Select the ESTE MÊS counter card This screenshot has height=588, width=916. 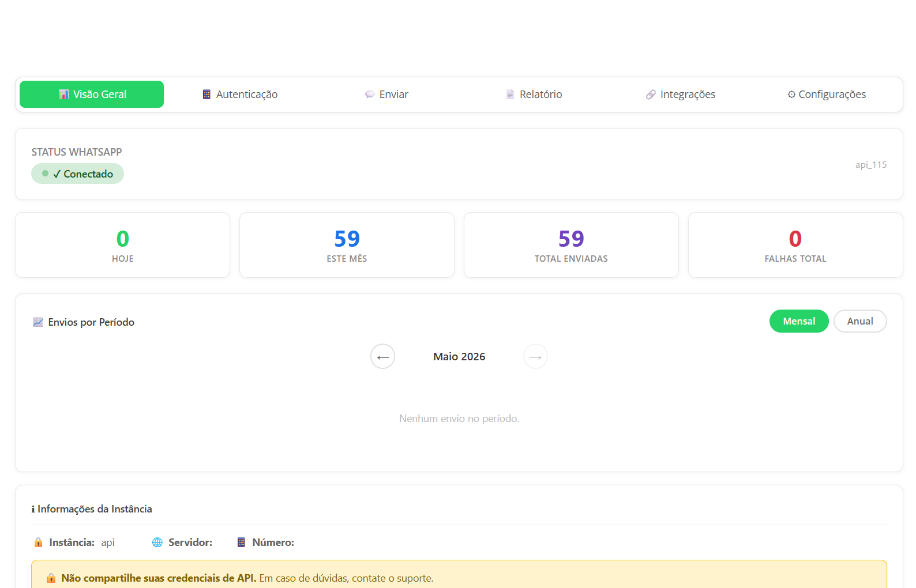(x=347, y=245)
